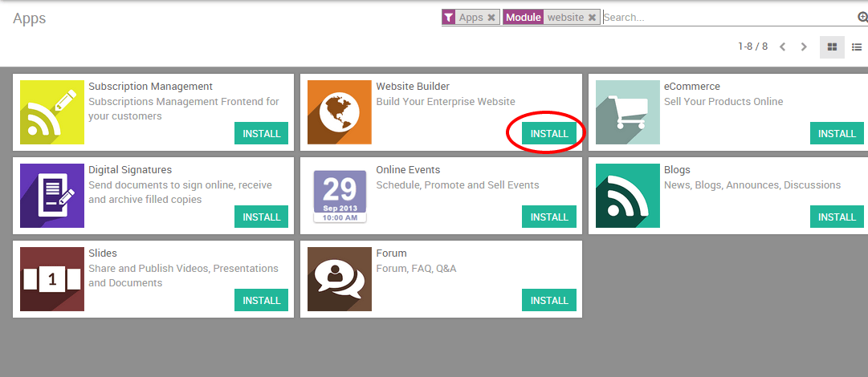Remove the Apps filter tag
Viewport: 868px width, 377px height.
(491, 18)
